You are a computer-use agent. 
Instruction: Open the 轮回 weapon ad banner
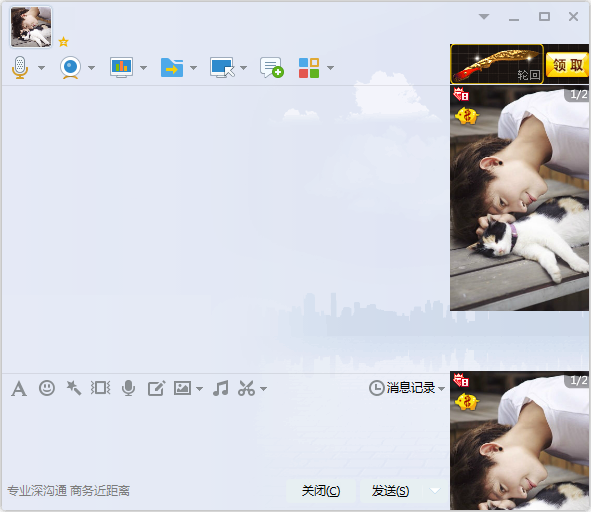coord(497,64)
